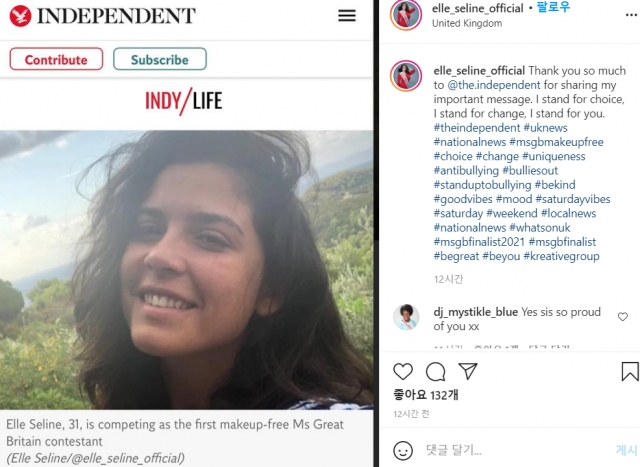Share the post with paper plane icon
640x467 pixels.
click(467, 372)
